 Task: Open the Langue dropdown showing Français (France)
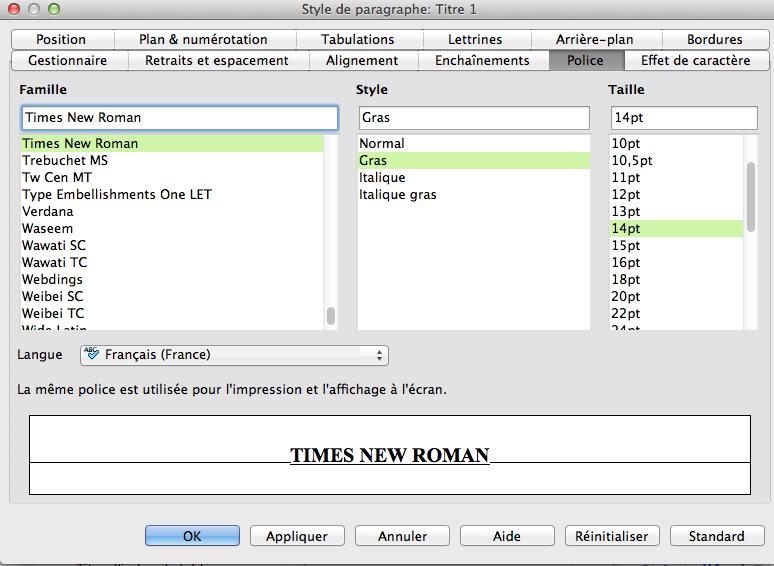pyautogui.click(x=234, y=355)
